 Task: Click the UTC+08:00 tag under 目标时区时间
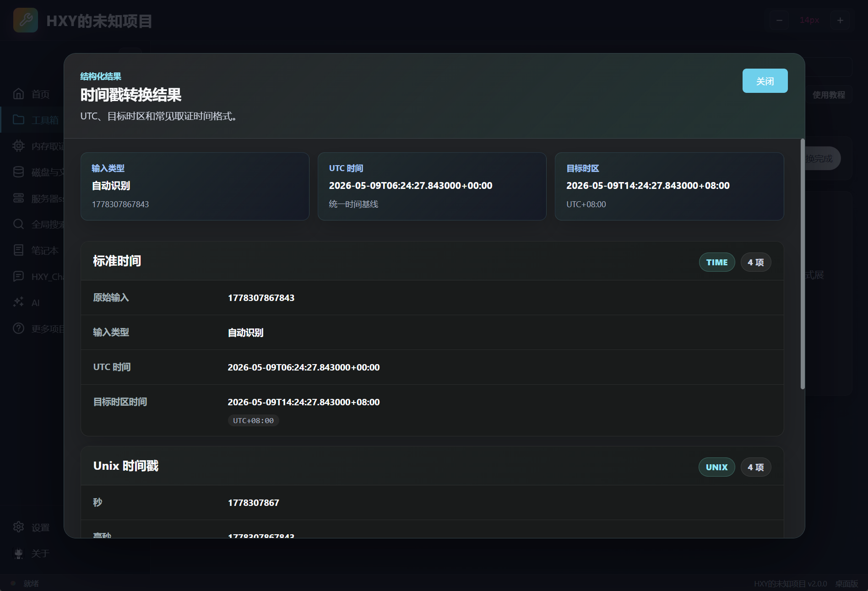click(x=253, y=420)
